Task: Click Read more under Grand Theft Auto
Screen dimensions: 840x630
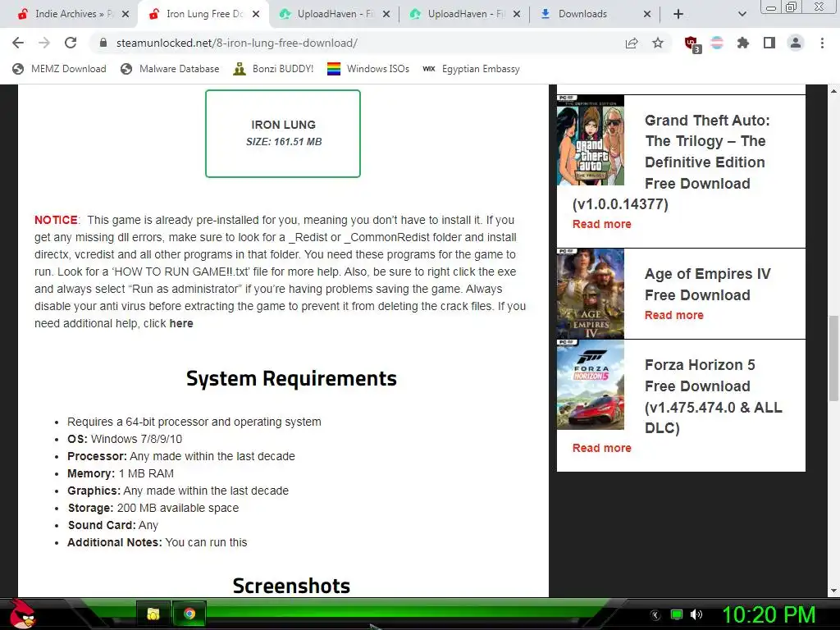Action: tap(601, 224)
